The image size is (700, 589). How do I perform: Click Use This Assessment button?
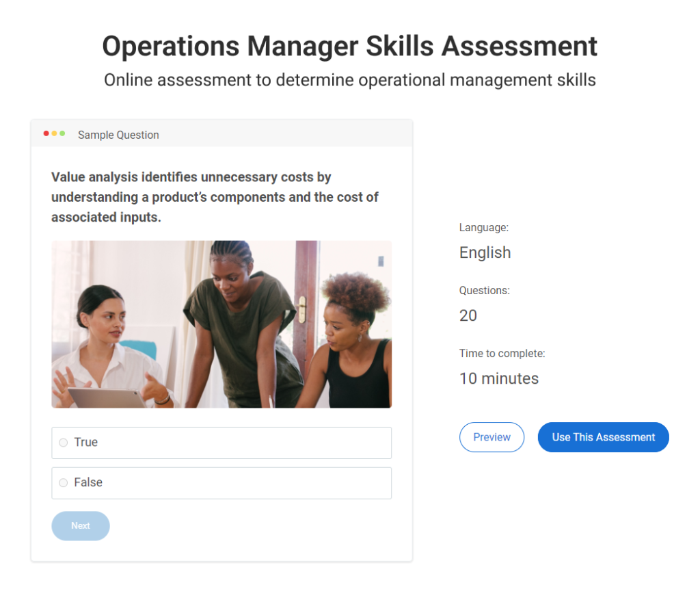click(603, 437)
